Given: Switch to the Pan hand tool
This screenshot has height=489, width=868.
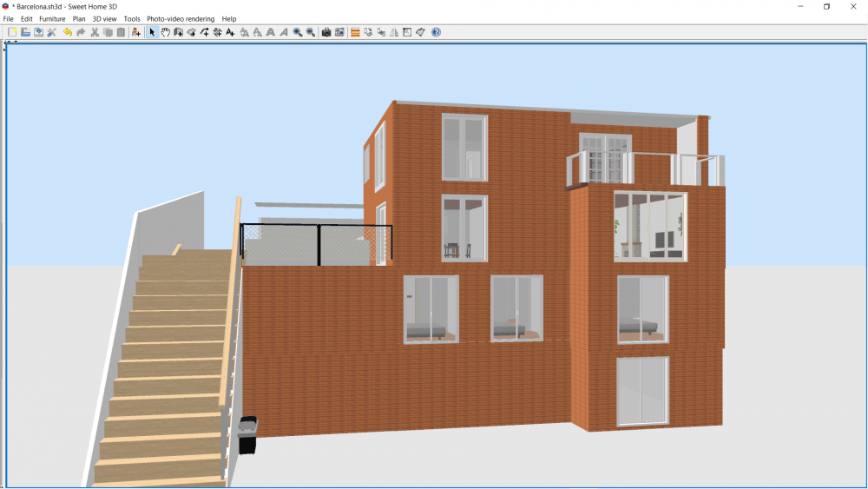Looking at the screenshot, I should pyautogui.click(x=165, y=32).
